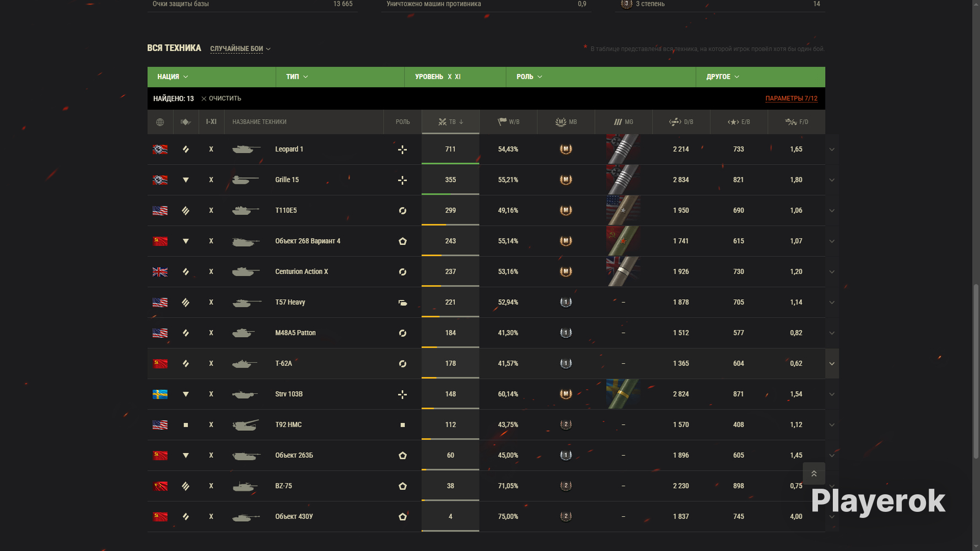Click the Объект 263Б vehicle name

click(x=294, y=456)
